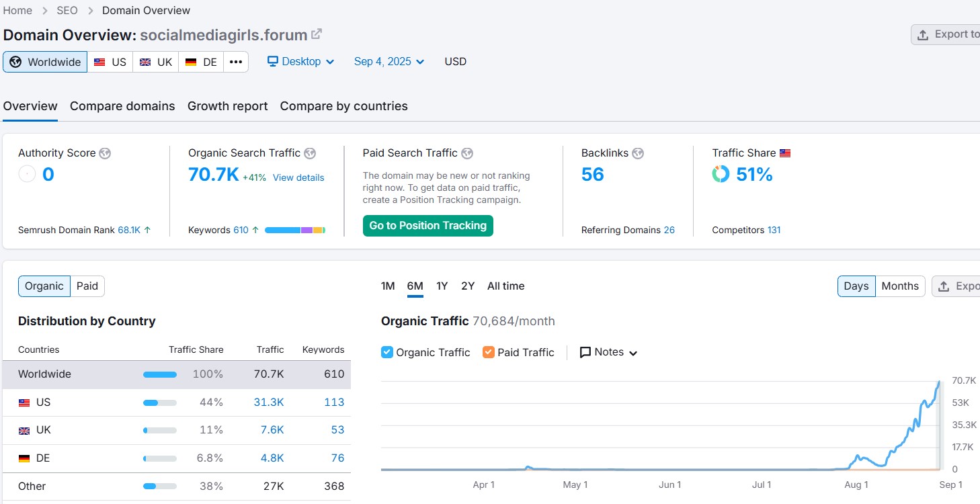Click Go to Position Tracking button
Screen dimensions: 980x504
pyautogui.click(x=427, y=226)
